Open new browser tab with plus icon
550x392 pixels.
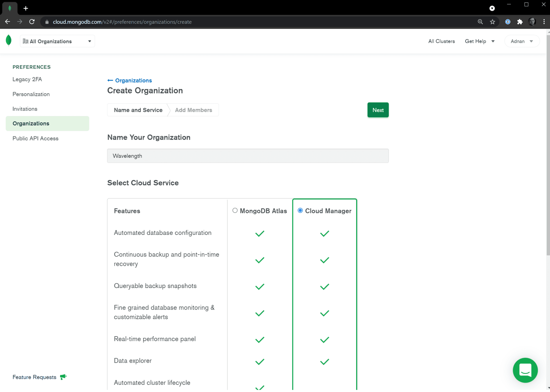pos(26,8)
